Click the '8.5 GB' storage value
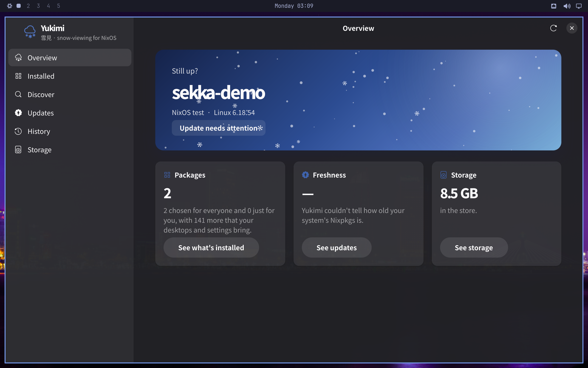Image resolution: width=588 pixels, height=368 pixels. (x=459, y=193)
